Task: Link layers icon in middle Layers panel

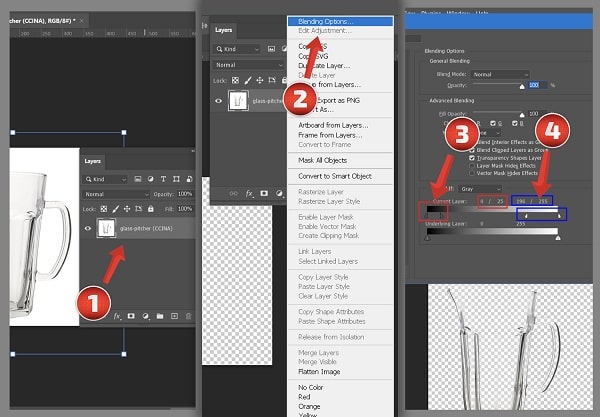Action: tap(233, 194)
